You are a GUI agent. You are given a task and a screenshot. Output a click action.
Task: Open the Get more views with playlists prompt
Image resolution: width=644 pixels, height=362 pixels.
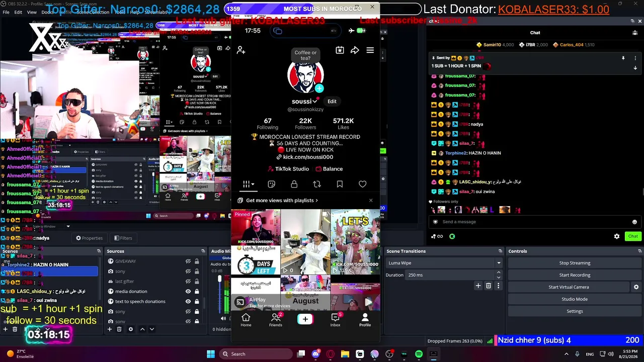pyautogui.click(x=278, y=201)
